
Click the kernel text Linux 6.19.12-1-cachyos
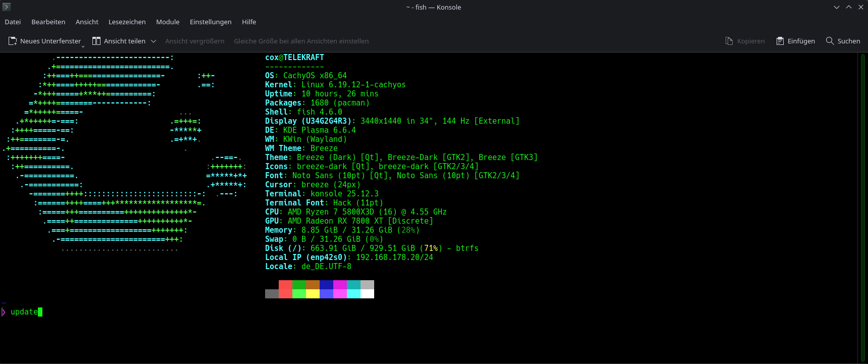(x=353, y=85)
